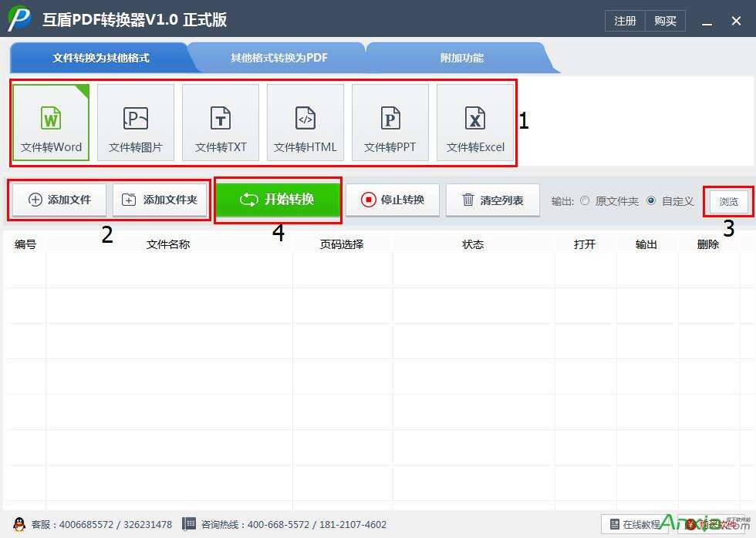
Task: Select the 文件转HTML conversion tool
Action: coord(305,122)
